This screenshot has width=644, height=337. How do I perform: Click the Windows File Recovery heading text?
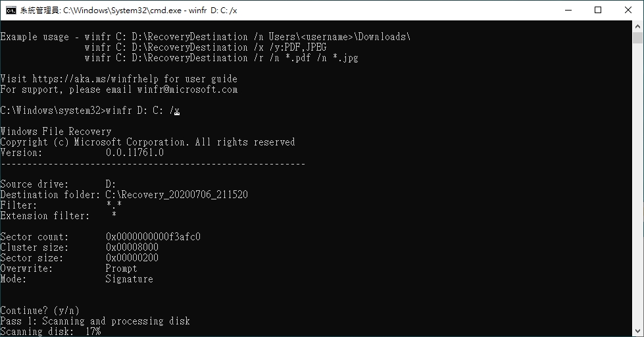55,132
